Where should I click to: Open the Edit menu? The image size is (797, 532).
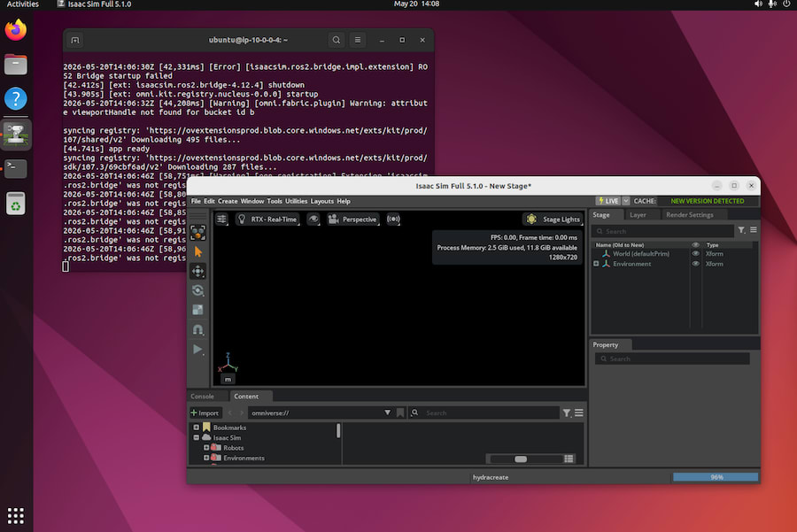coord(209,201)
